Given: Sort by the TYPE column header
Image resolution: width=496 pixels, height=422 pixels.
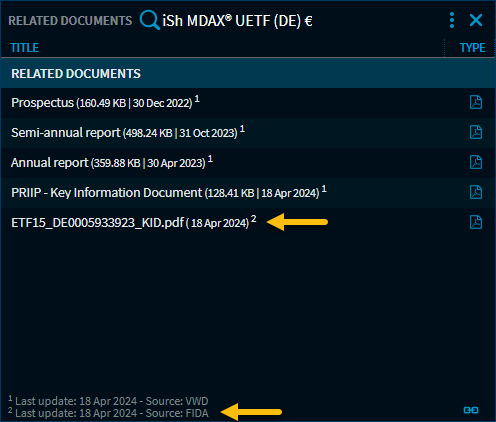Looking at the screenshot, I should 472,48.
